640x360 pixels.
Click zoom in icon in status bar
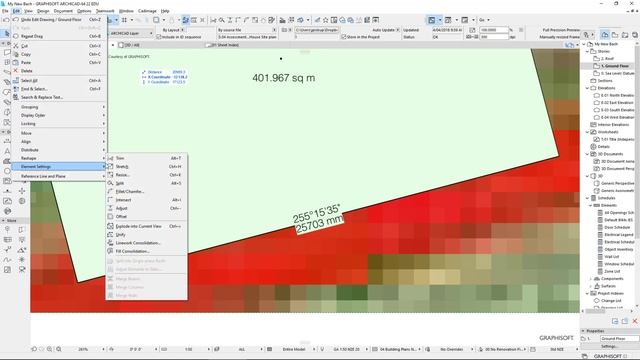[49, 349]
